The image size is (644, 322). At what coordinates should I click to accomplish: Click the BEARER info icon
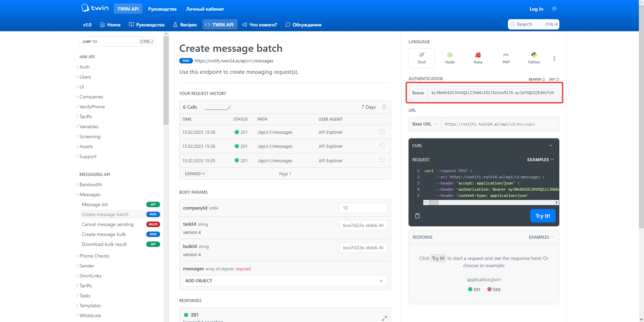544,80
